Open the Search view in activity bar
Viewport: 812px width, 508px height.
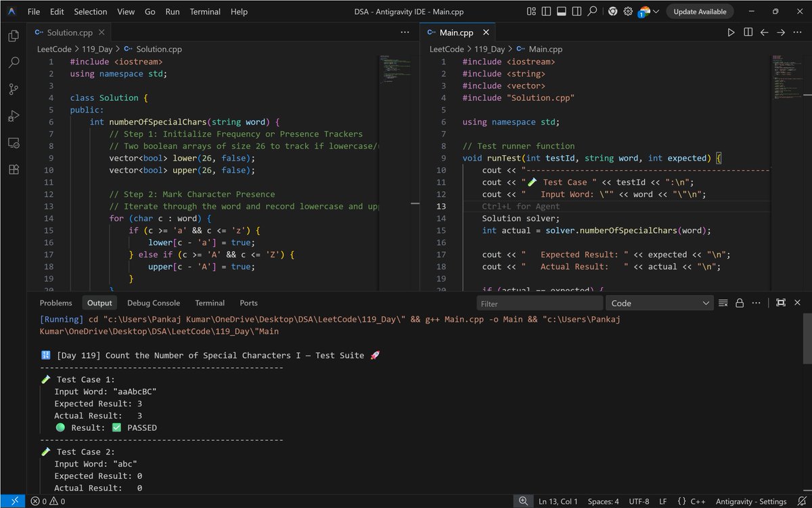[x=14, y=62]
